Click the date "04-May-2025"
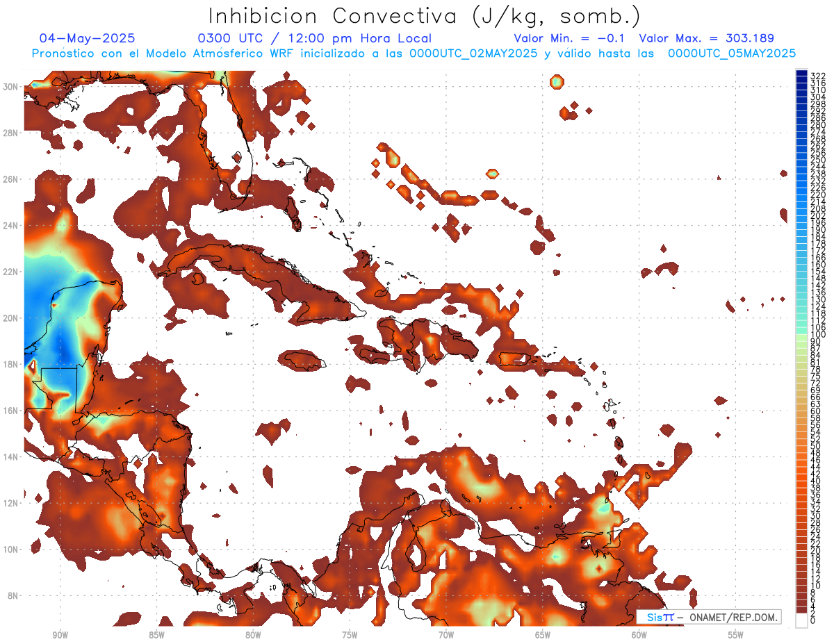This screenshot has height=644, width=834. [x=88, y=38]
